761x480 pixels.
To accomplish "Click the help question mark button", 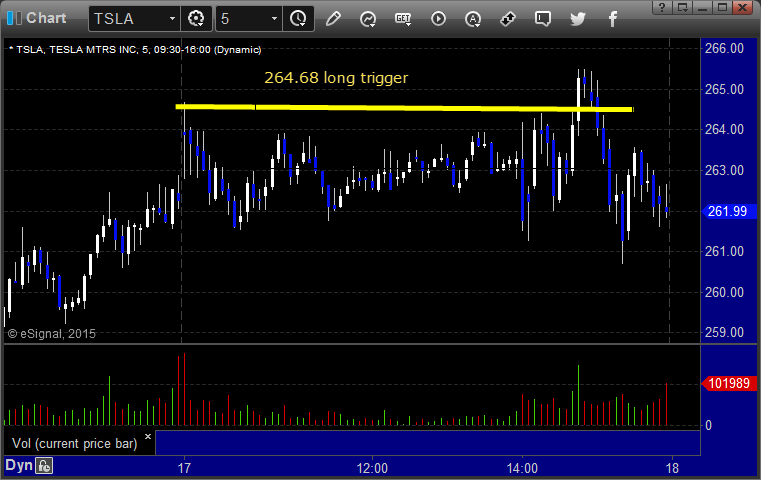I will 662,7.
